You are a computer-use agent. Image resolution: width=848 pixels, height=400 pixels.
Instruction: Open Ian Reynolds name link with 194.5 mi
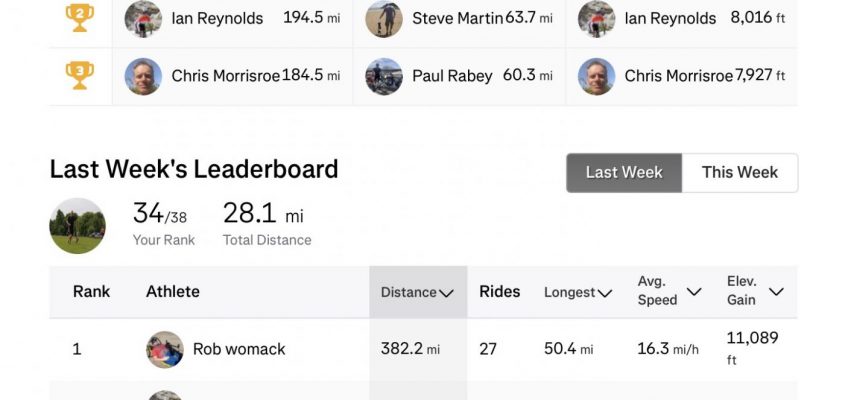click(x=217, y=18)
